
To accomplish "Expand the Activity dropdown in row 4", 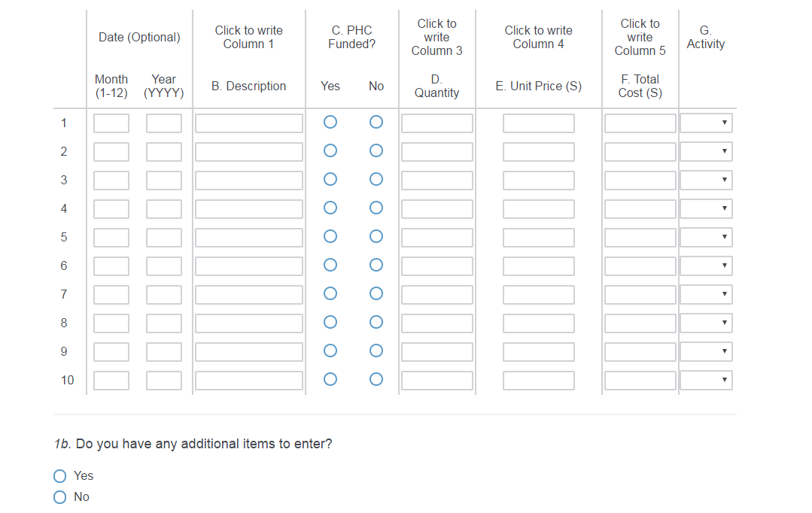I will pos(706,208).
